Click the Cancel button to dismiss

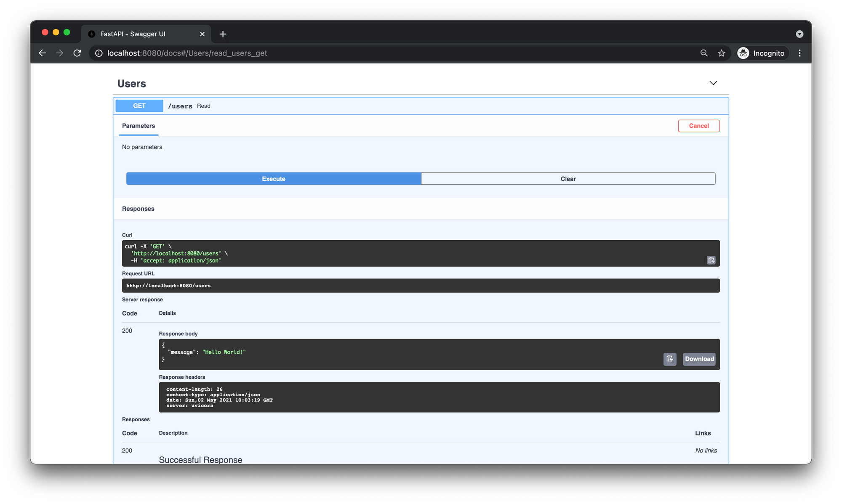[x=698, y=125]
